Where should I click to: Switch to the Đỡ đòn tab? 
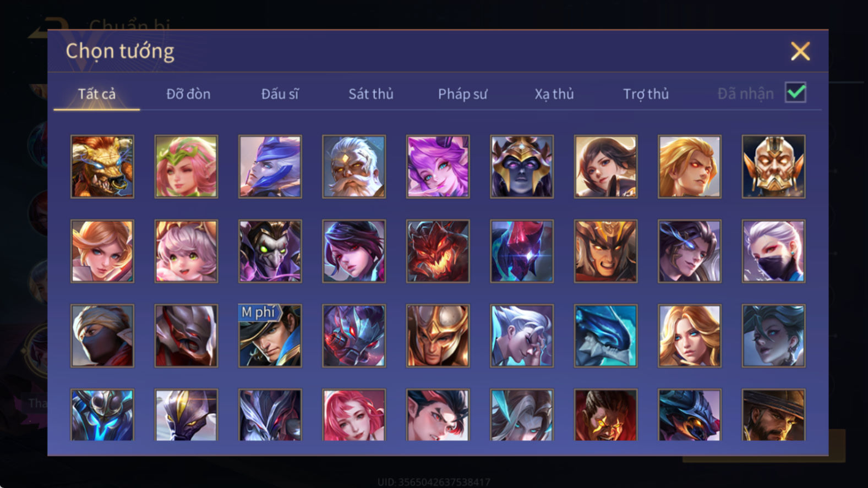point(188,94)
